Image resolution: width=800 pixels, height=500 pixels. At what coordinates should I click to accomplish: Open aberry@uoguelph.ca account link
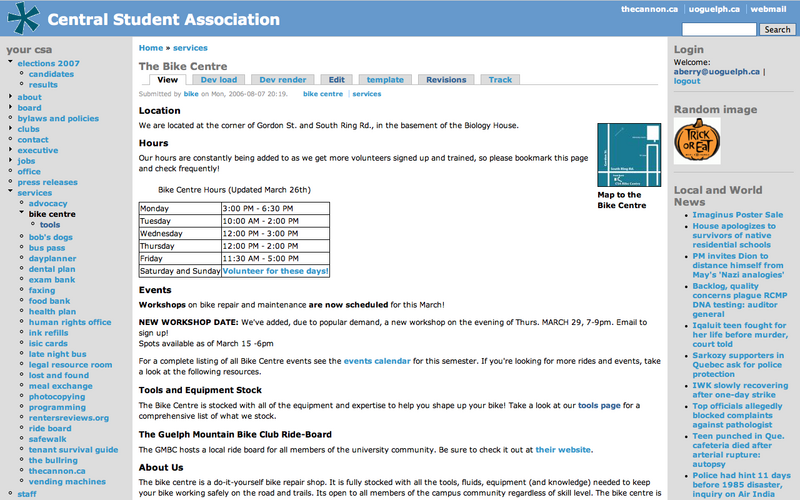(716, 72)
